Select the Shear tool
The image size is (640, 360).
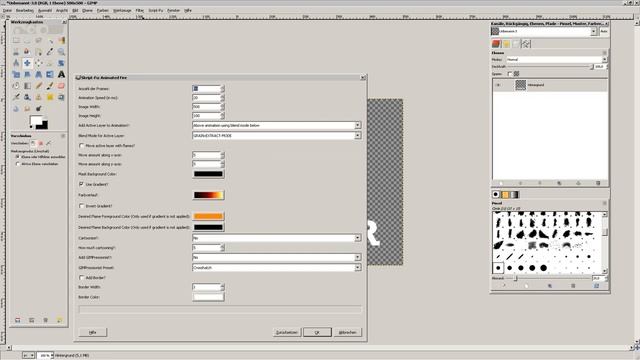[x=27, y=75]
